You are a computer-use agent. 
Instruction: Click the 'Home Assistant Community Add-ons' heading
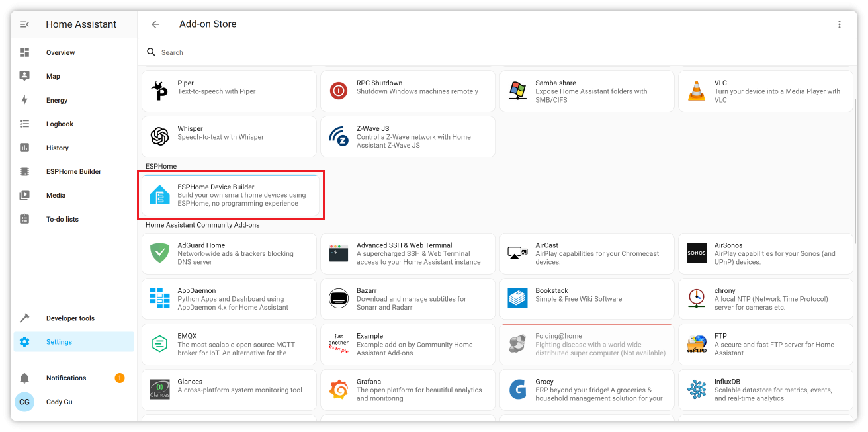click(x=202, y=225)
